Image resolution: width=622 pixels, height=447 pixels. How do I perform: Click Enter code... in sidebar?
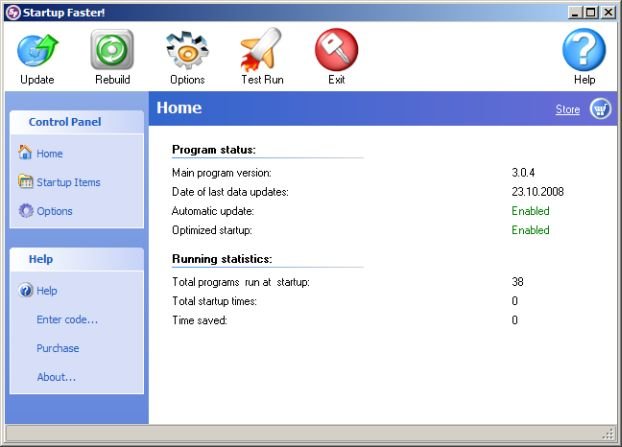(x=67, y=319)
